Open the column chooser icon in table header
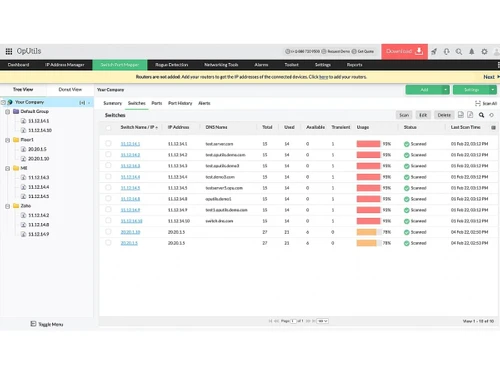500x375 pixels. coord(493,127)
